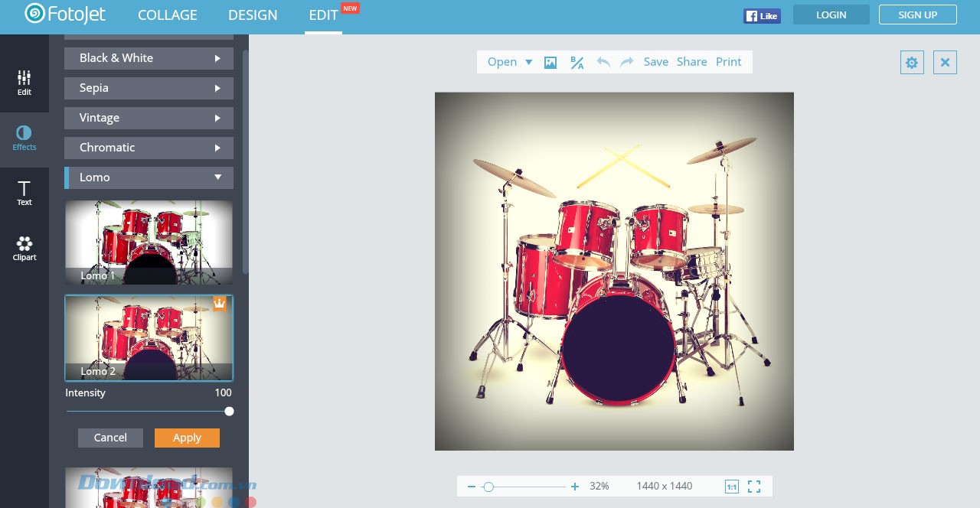Screen dimensions: 980x508
Task: Click the Intensity slider handle
Action: point(229,412)
